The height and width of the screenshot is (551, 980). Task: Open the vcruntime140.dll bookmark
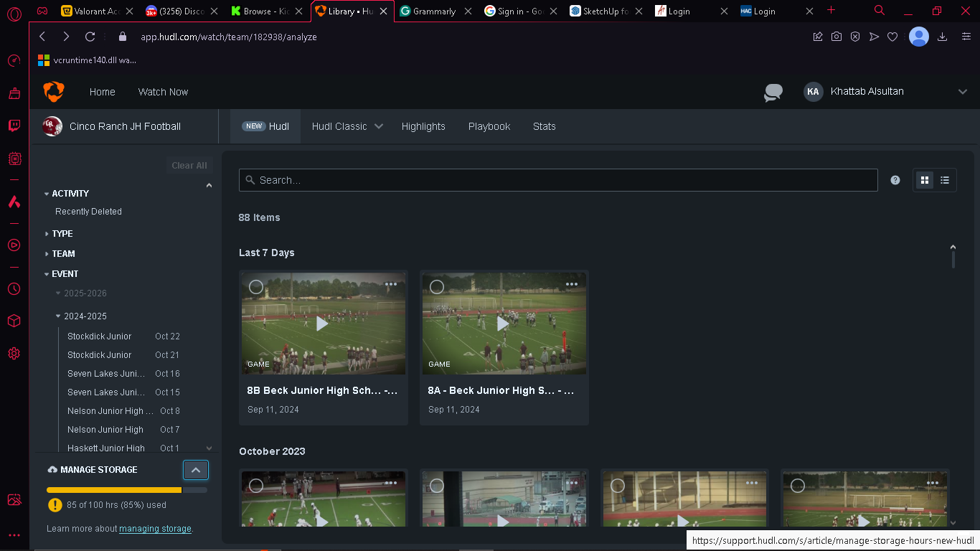tap(87, 60)
